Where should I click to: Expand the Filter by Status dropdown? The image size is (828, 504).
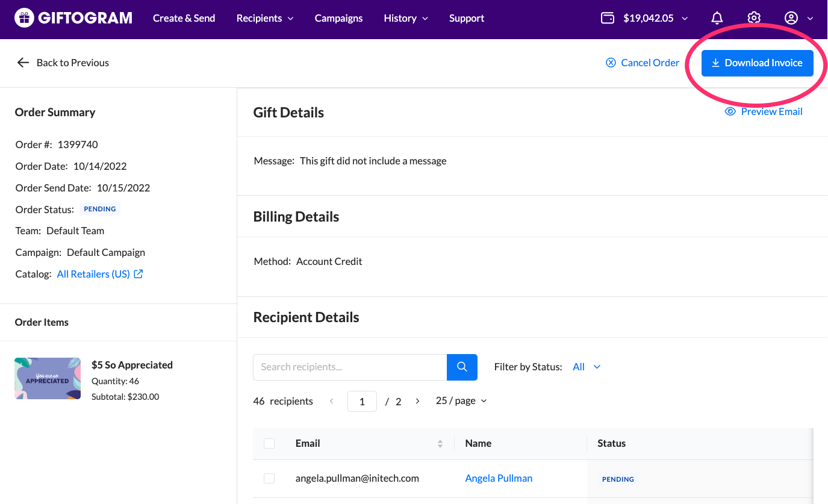587,367
